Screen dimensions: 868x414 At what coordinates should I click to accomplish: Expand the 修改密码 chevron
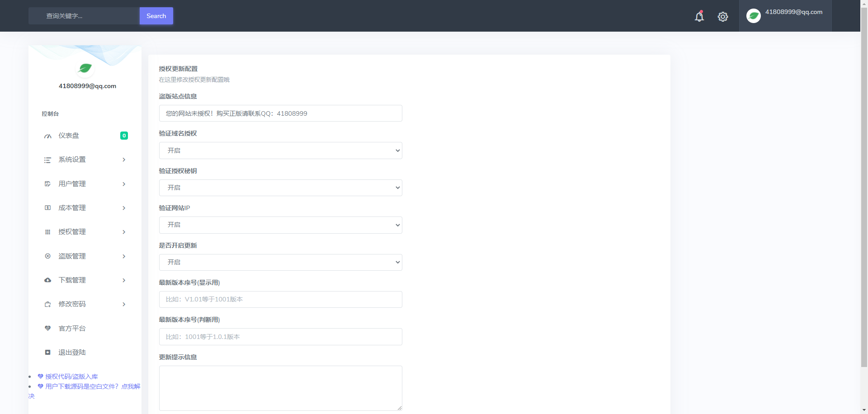[124, 304]
